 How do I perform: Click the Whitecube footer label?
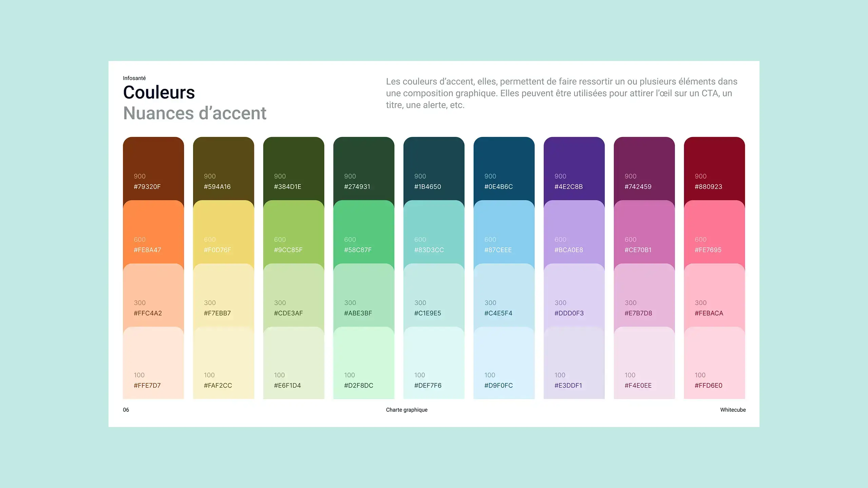click(733, 410)
